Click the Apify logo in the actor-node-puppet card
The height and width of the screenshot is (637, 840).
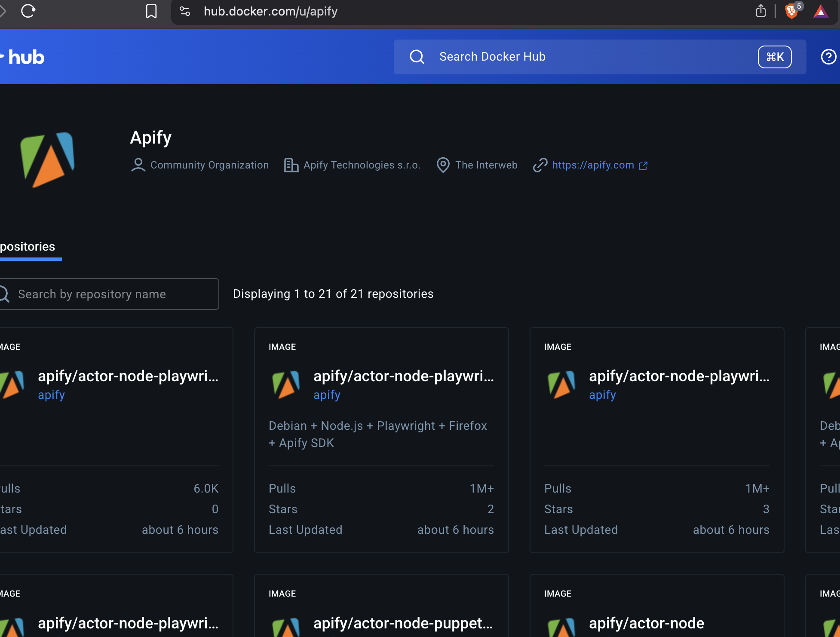click(x=286, y=628)
